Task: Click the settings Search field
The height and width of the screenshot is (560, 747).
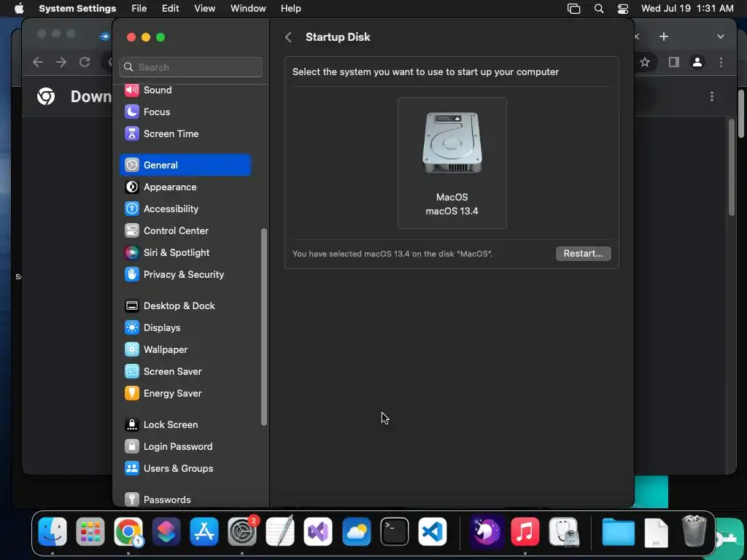Action: [190, 67]
